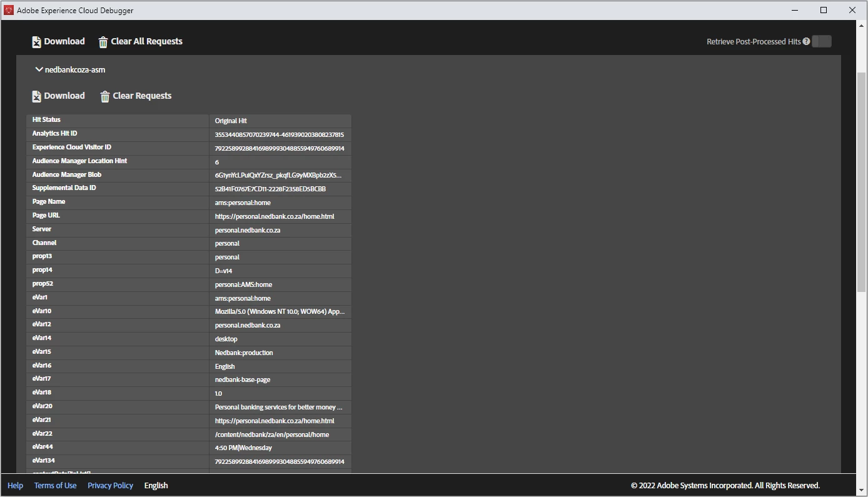
Task: Click the 'Experience Cloud Visitor ID' label
Action: [x=72, y=148]
